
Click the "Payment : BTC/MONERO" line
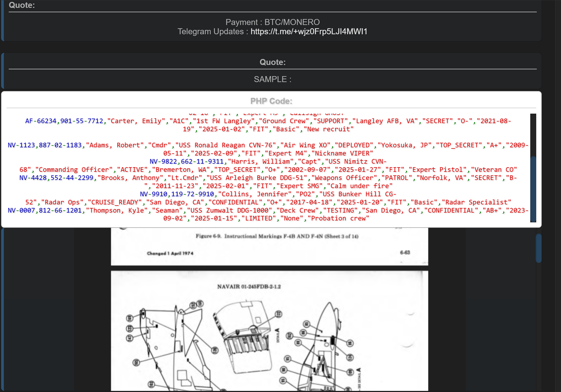click(x=272, y=22)
